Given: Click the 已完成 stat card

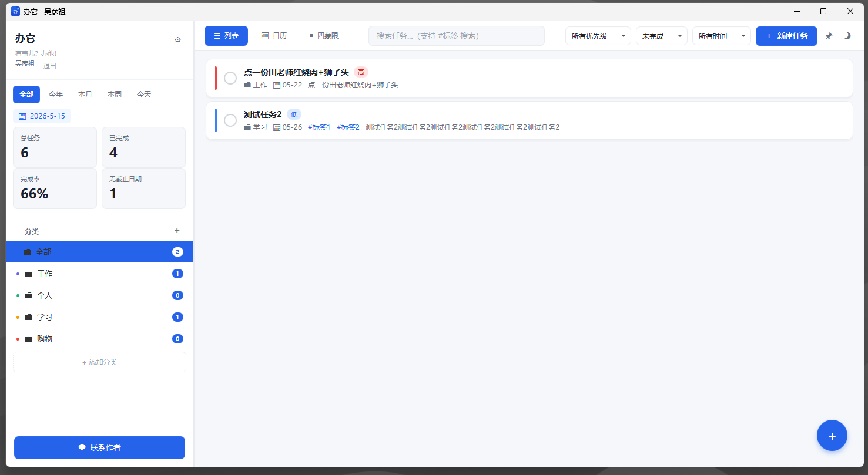Looking at the screenshot, I should pyautogui.click(x=143, y=147).
